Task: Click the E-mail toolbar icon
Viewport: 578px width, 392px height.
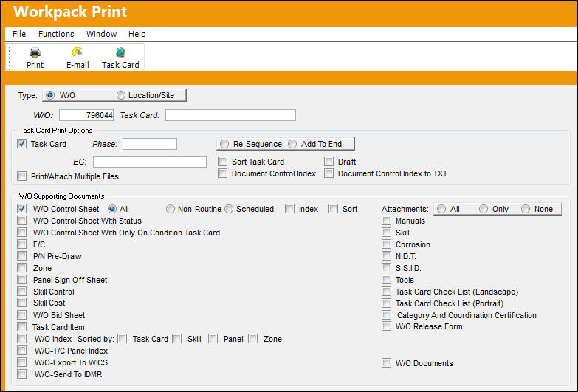Action: coord(77,52)
